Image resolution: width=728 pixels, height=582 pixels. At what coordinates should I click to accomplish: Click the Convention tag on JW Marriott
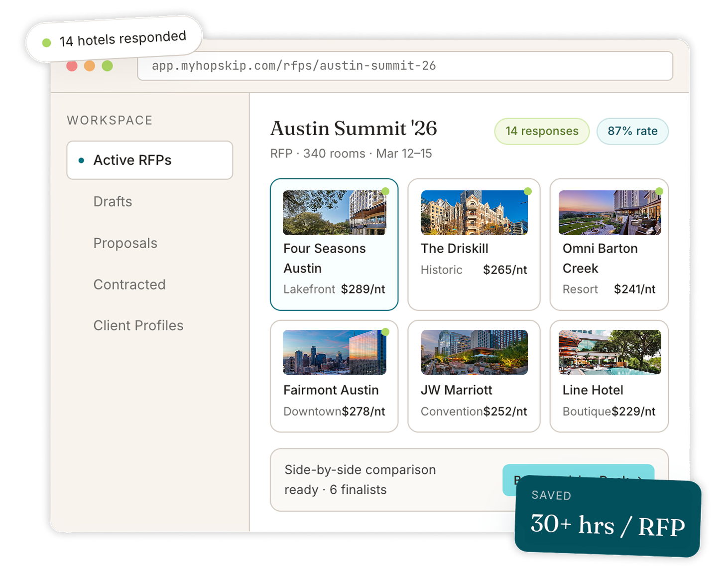coord(452,411)
